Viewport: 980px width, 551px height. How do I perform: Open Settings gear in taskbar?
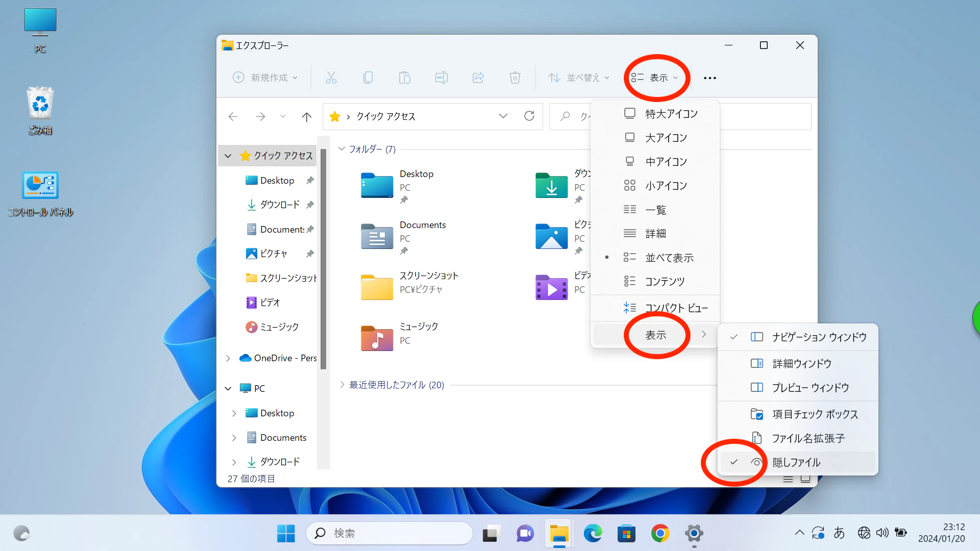(x=694, y=534)
